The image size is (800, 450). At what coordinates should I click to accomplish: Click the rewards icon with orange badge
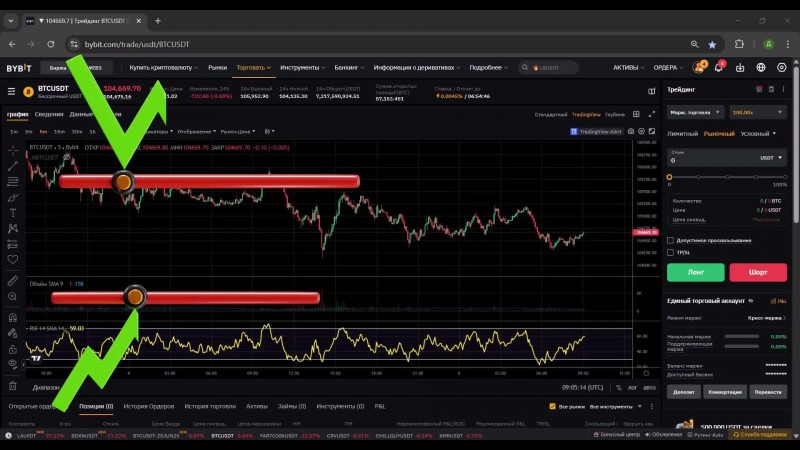(699, 67)
